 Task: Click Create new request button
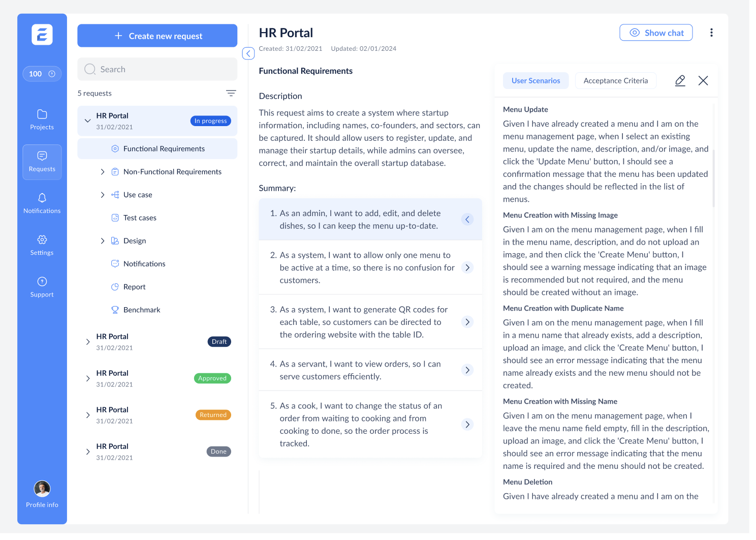tap(157, 36)
